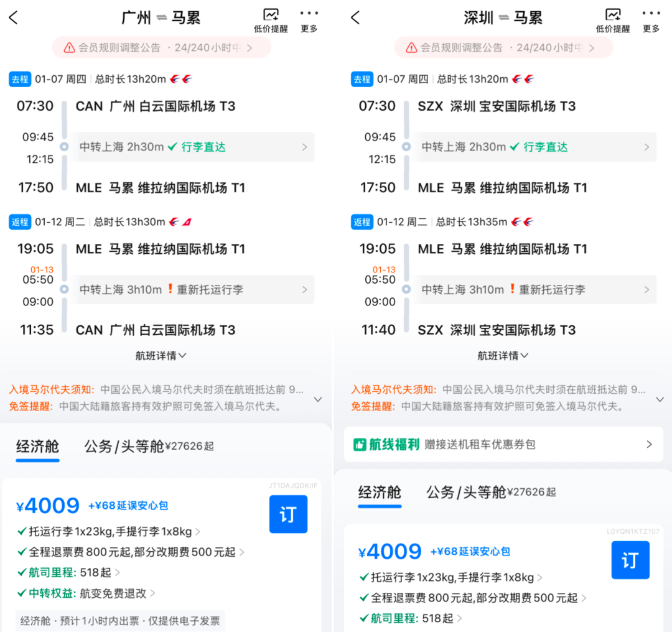Tap the warning triangle icon on 深圳 screen
Image resolution: width=672 pixels, height=632 pixels.
click(411, 47)
